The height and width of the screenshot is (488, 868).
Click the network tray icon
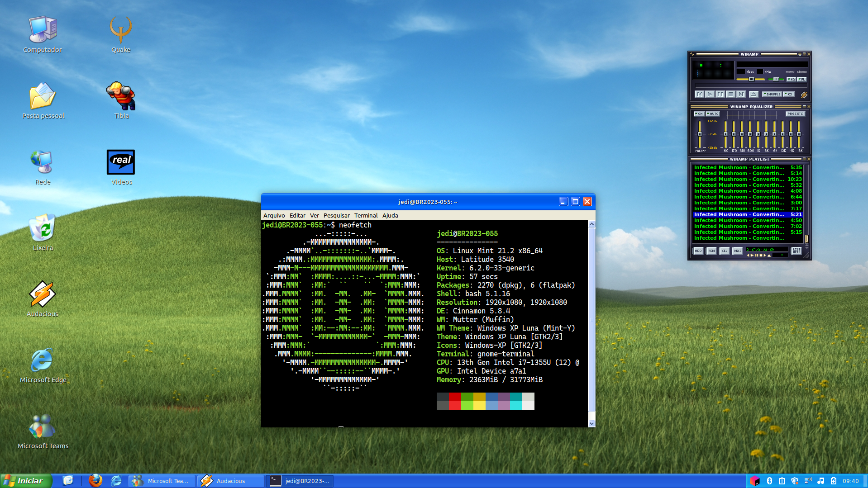pyautogui.click(x=808, y=481)
